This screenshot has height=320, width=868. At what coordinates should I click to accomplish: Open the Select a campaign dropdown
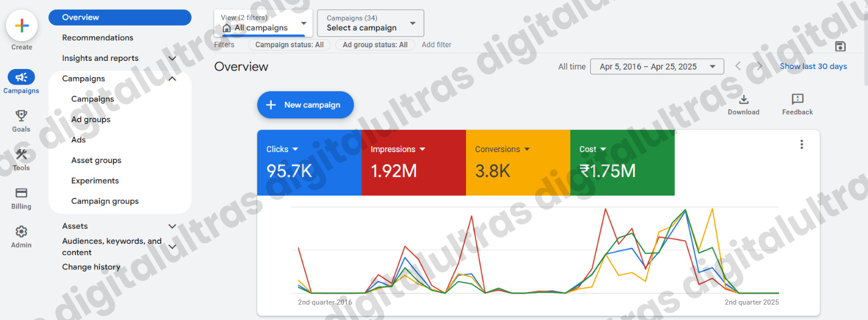pos(371,23)
